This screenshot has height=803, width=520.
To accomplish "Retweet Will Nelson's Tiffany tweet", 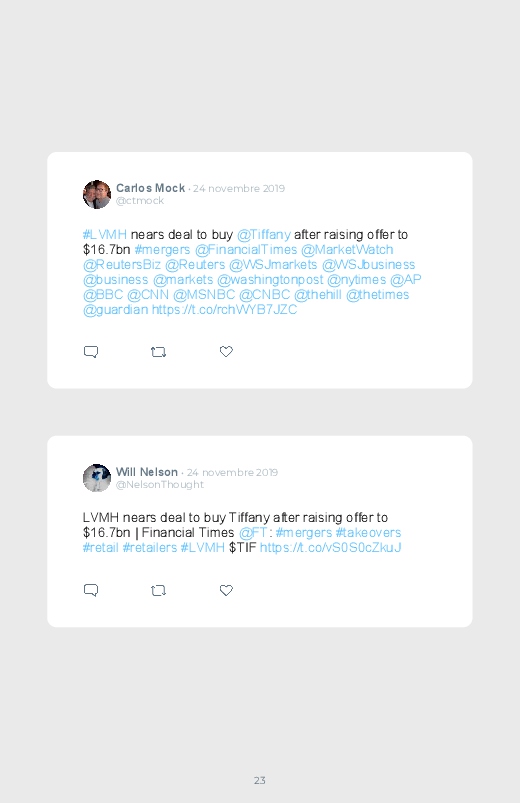I will tap(158, 590).
